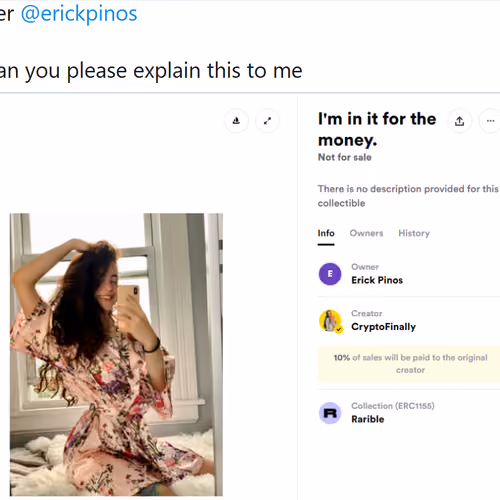Click the share upload icon beside title
The width and height of the screenshot is (500, 500).
tap(460, 121)
